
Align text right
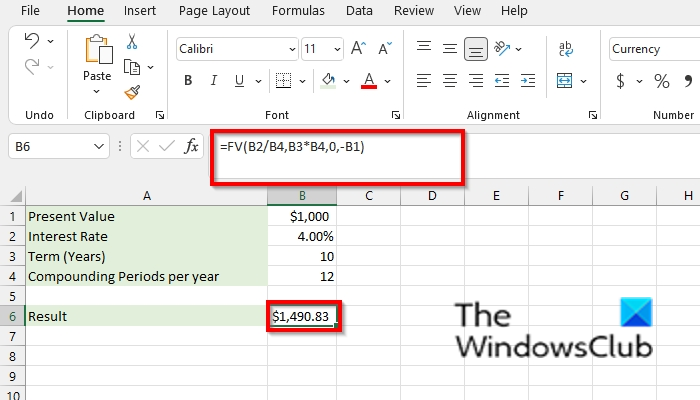point(476,81)
